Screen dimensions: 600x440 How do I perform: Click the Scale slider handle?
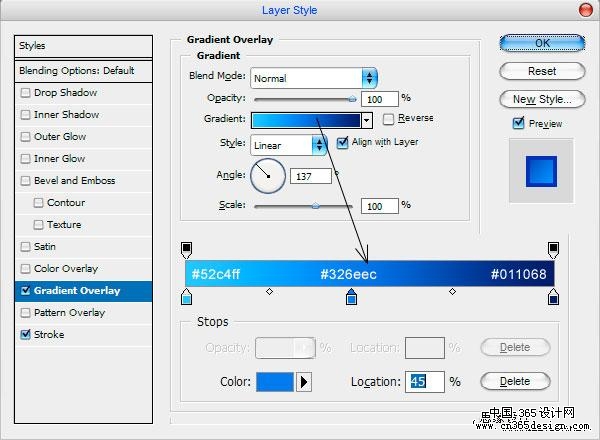point(315,206)
